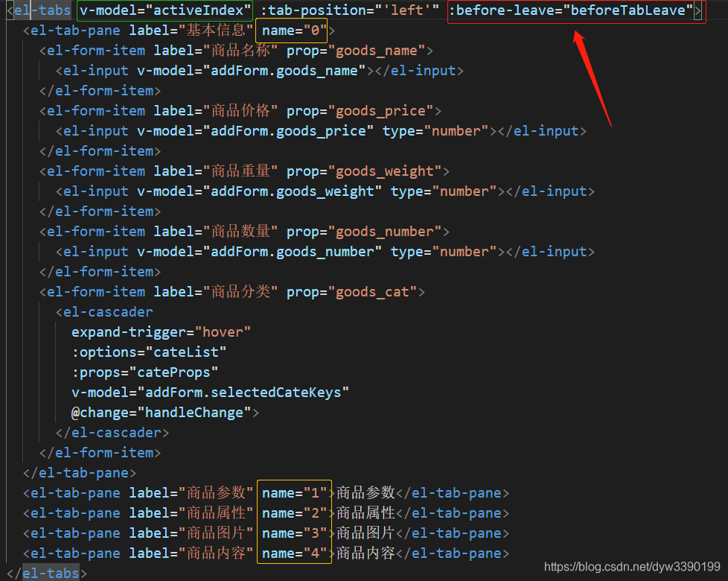Click :props="cateProps" attribute
This screenshot has height=581, width=728.
[145, 372]
